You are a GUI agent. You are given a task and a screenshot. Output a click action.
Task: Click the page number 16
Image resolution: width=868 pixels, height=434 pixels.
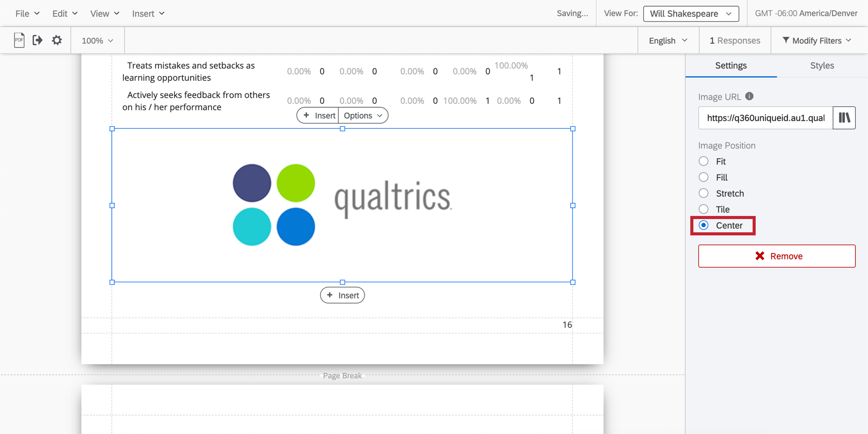coord(567,325)
